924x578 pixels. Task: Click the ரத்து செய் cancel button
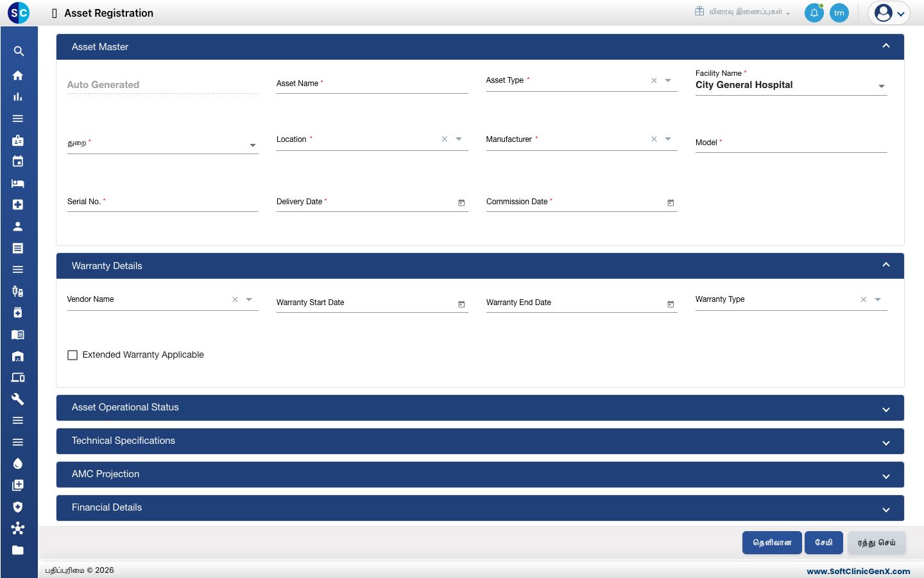(877, 543)
